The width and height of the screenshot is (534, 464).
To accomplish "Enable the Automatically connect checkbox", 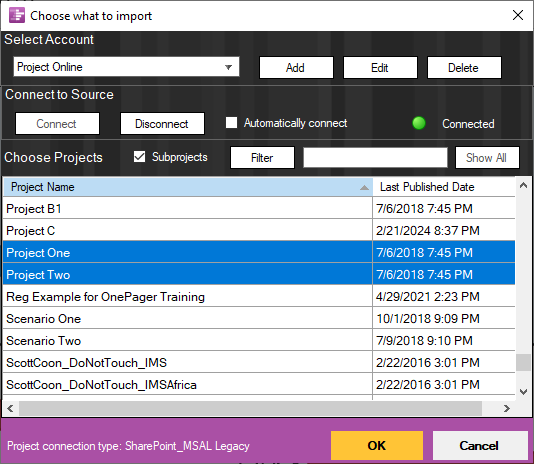I will (x=232, y=123).
